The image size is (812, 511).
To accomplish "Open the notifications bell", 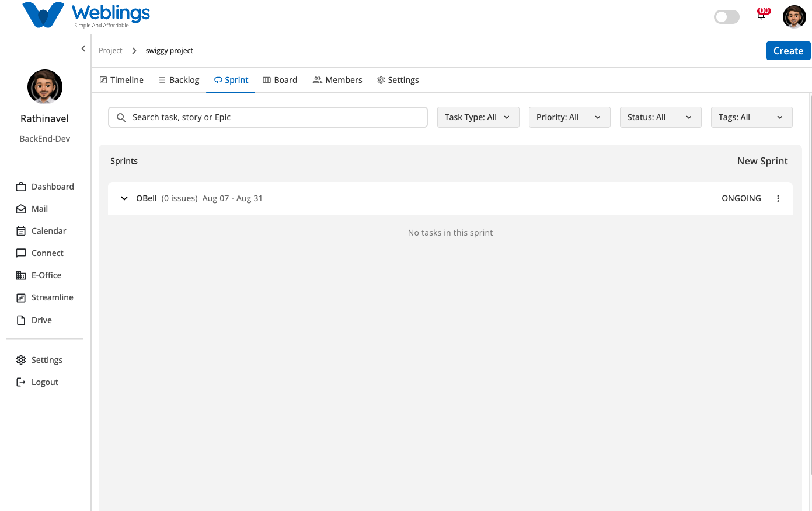I will [x=761, y=15].
